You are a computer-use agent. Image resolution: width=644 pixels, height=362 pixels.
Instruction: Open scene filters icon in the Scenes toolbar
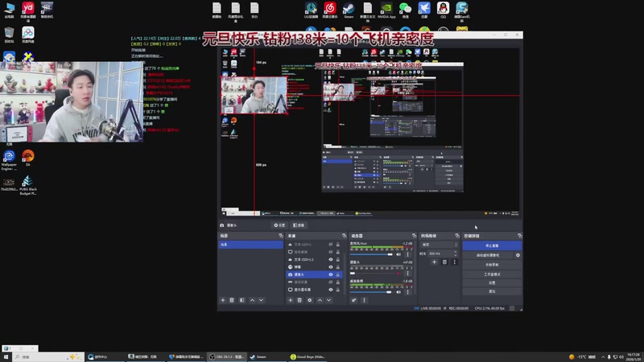click(x=242, y=300)
